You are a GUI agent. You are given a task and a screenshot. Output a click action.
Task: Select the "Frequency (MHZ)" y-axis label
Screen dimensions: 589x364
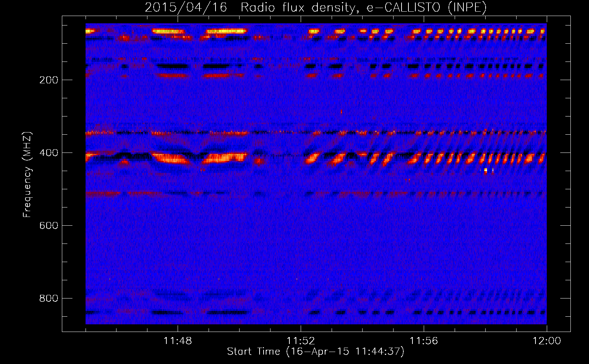tap(27, 175)
